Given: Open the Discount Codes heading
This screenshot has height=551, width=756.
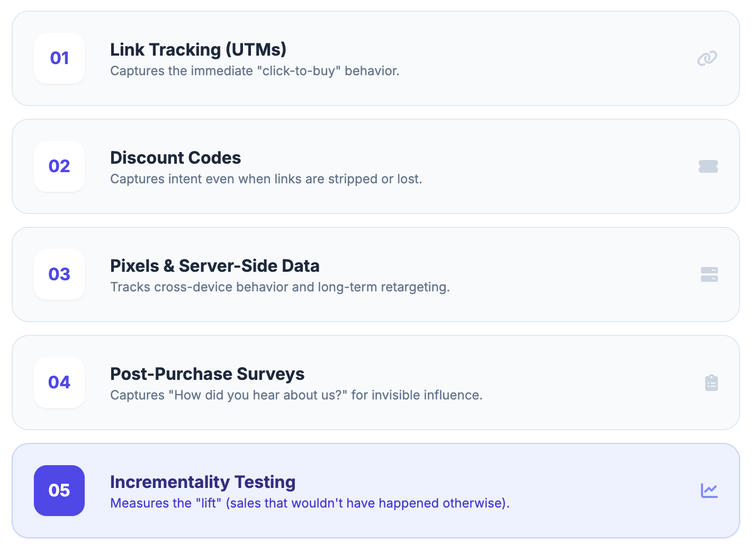Looking at the screenshot, I should click(175, 158).
